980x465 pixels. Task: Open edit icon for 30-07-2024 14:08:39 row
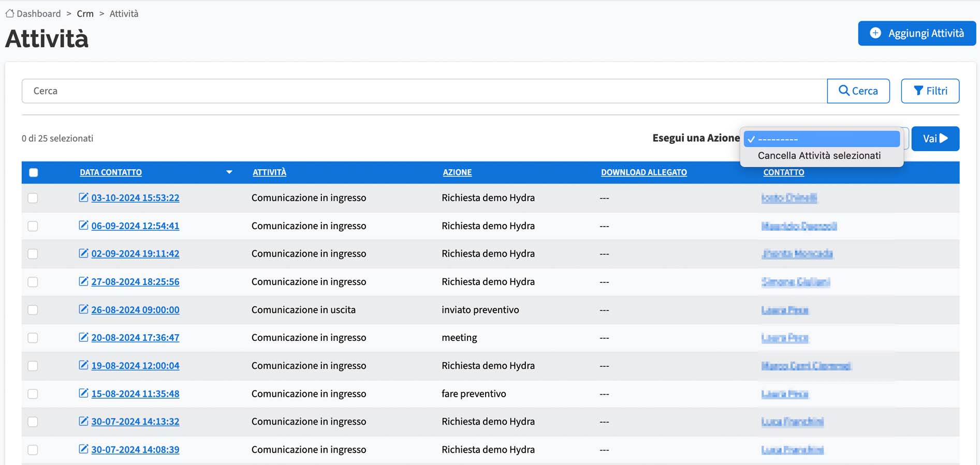tap(83, 448)
